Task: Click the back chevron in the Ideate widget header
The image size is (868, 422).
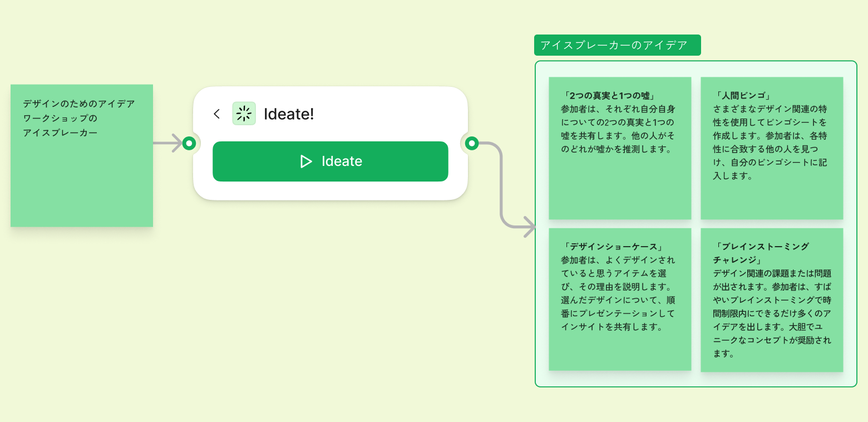Action: coord(217,114)
